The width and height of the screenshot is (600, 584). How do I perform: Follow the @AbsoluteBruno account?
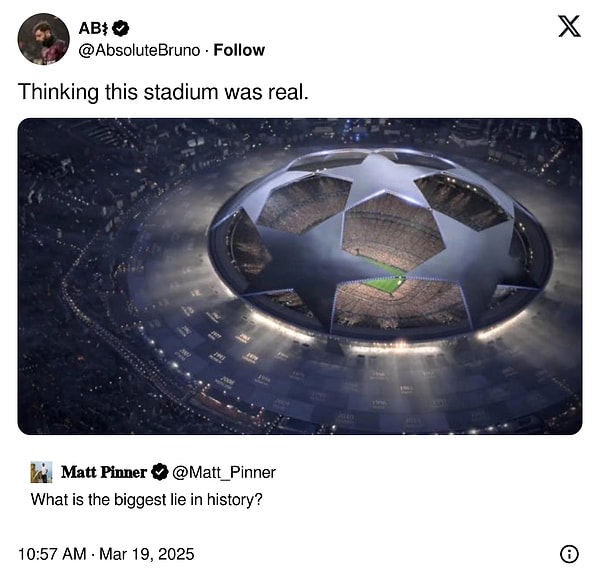click(x=239, y=50)
